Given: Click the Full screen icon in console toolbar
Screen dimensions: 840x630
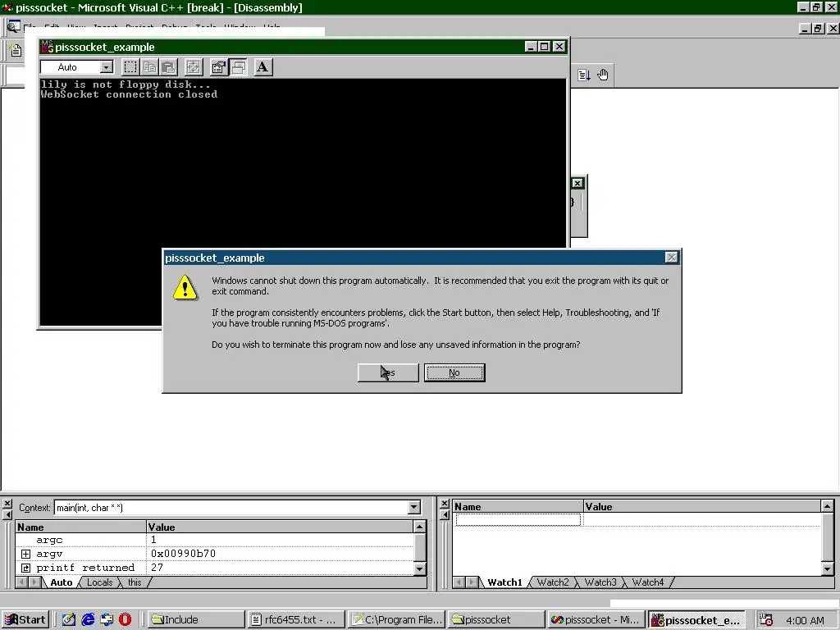Looking at the screenshot, I should (194, 67).
